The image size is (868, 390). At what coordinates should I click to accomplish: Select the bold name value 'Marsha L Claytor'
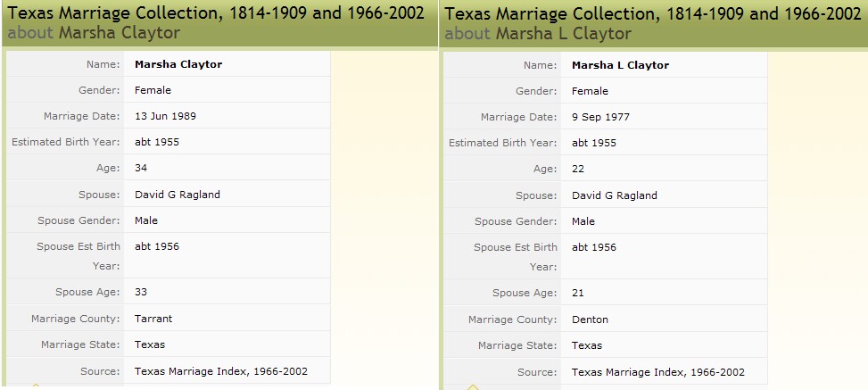coord(620,65)
